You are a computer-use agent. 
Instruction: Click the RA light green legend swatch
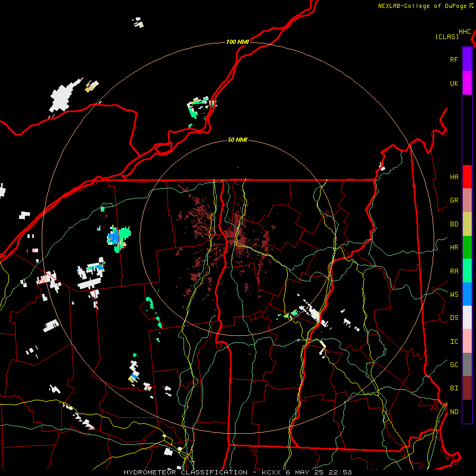pos(467,271)
